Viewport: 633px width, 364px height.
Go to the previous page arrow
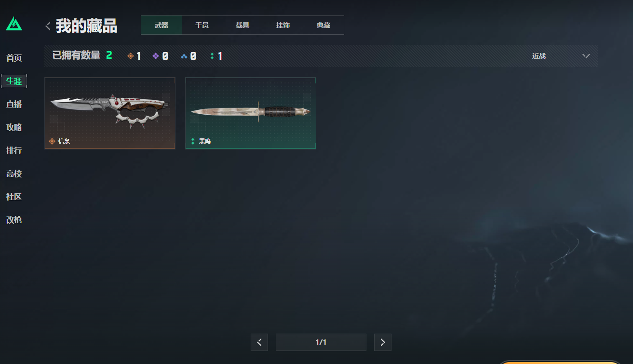[x=259, y=342]
